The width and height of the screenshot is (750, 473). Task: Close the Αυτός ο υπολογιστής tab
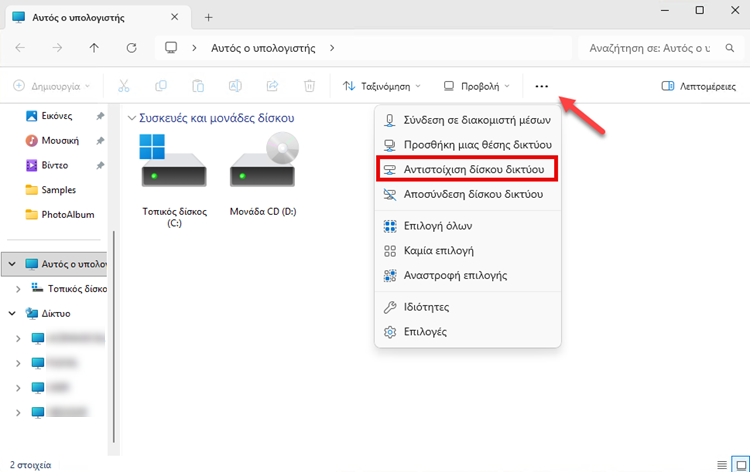175,17
